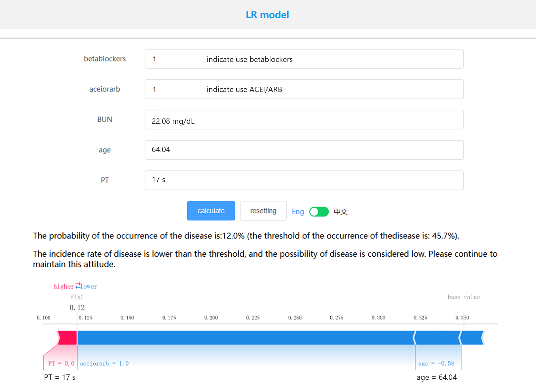Click the blue age segment of the plot

[438, 338]
